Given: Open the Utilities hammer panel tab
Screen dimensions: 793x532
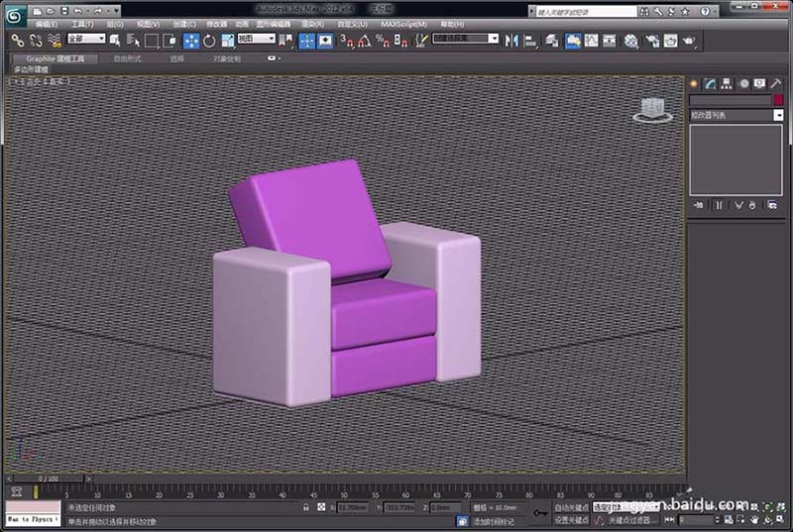Looking at the screenshot, I should (776, 84).
